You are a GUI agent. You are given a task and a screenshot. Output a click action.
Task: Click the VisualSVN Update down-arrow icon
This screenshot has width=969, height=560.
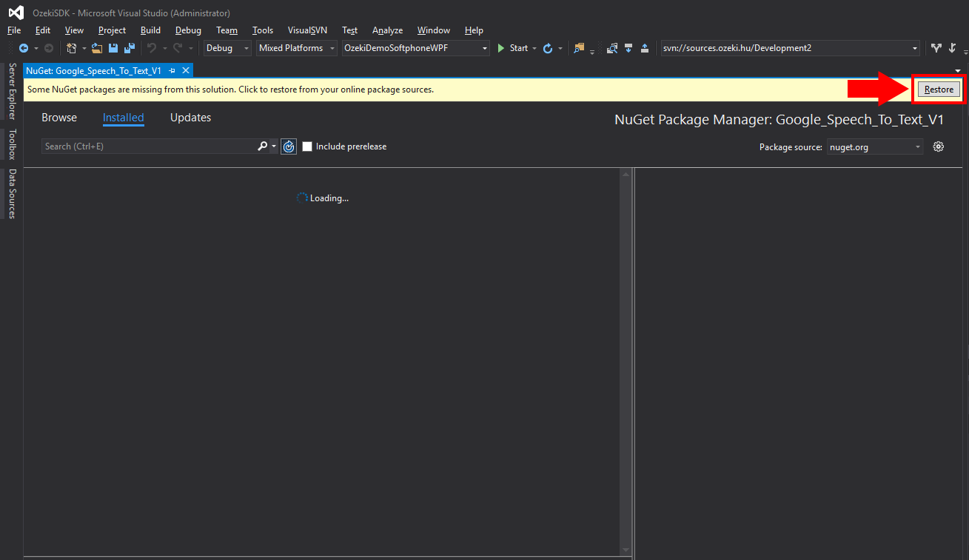point(628,48)
